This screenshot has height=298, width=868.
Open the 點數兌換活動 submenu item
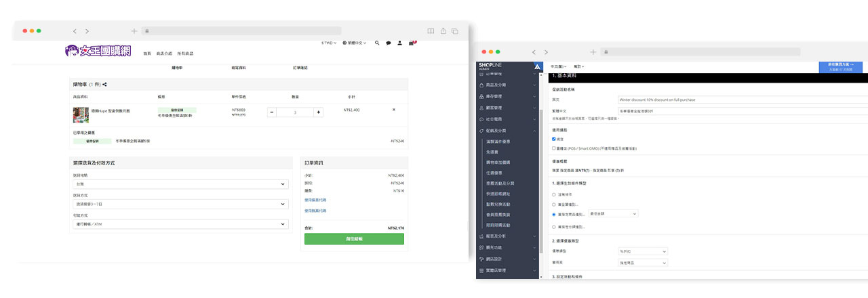(x=497, y=204)
